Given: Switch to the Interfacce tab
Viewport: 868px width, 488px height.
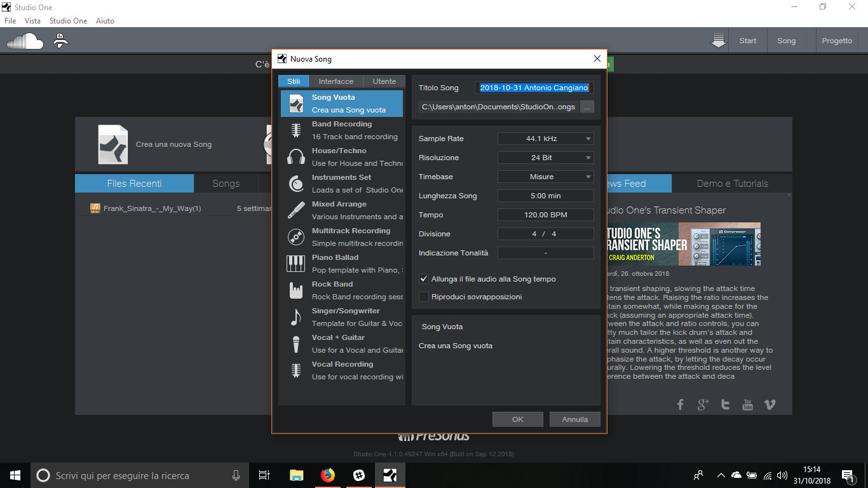Looking at the screenshot, I should pos(336,81).
